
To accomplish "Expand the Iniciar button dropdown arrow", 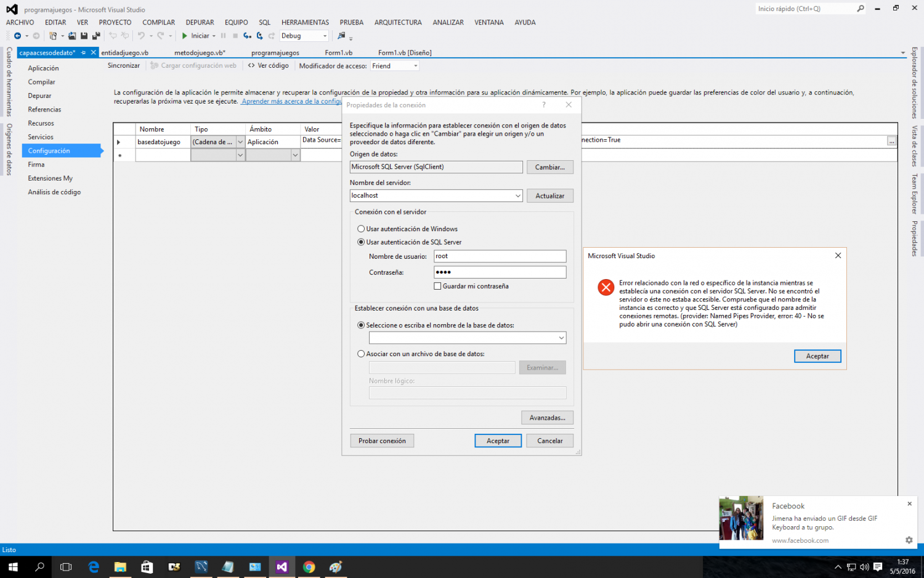I will (x=214, y=36).
